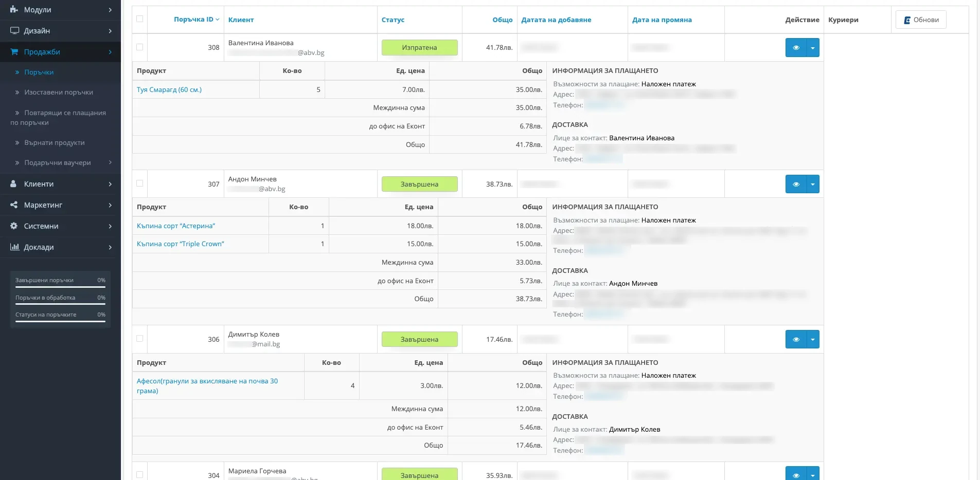Open Поръчки in the sales submenu
Screen dimensions: 980x480
tap(39, 72)
